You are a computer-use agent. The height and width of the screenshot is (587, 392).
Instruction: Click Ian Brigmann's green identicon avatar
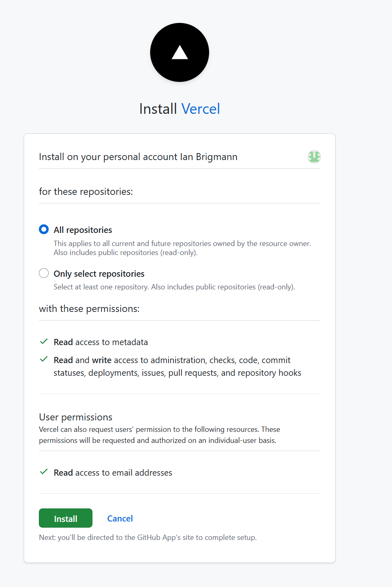[x=314, y=157]
